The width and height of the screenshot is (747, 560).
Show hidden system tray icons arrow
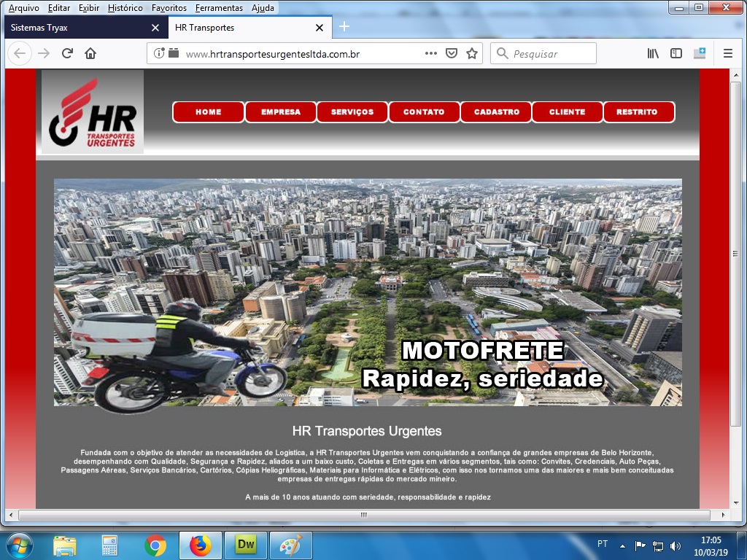(x=622, y=545)
